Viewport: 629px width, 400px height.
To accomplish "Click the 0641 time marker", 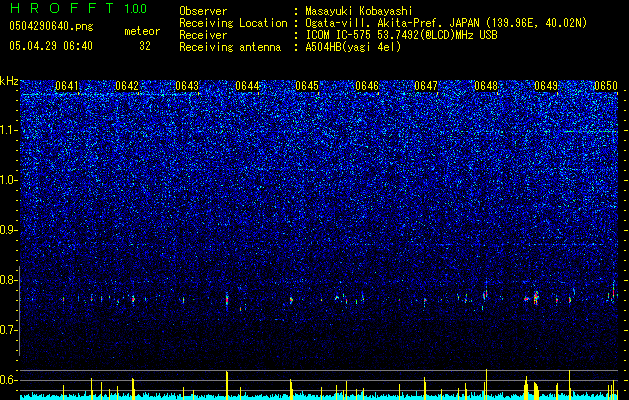I will point(67,86).
